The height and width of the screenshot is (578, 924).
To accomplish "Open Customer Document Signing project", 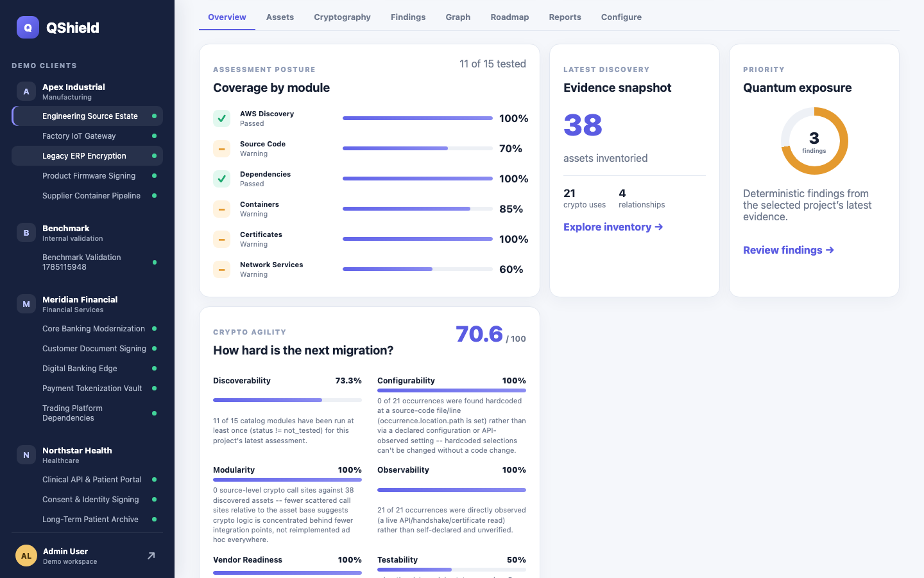I will [87, 349].
